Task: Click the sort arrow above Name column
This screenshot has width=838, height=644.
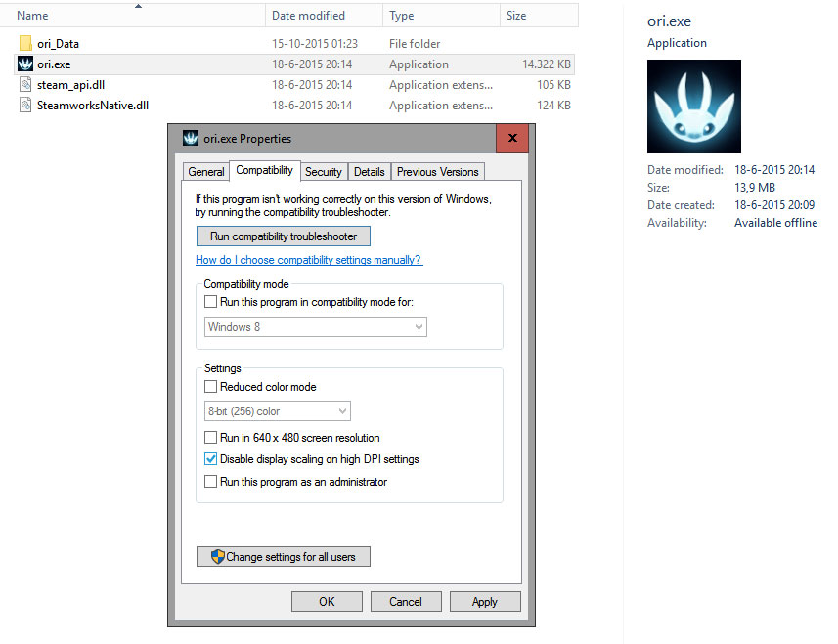Action: coord(138,6)
